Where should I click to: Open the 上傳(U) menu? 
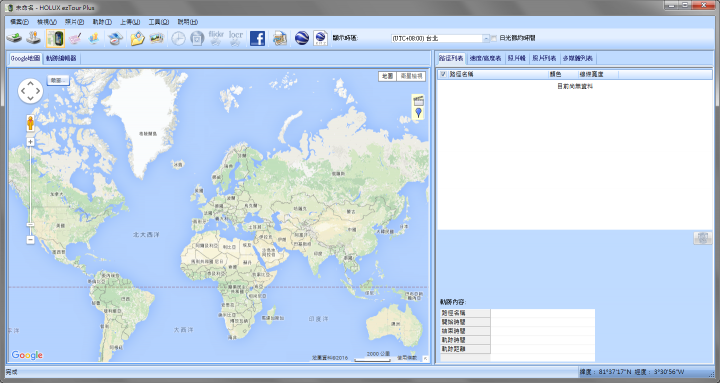pyautogui.click(x=130, y=22)
